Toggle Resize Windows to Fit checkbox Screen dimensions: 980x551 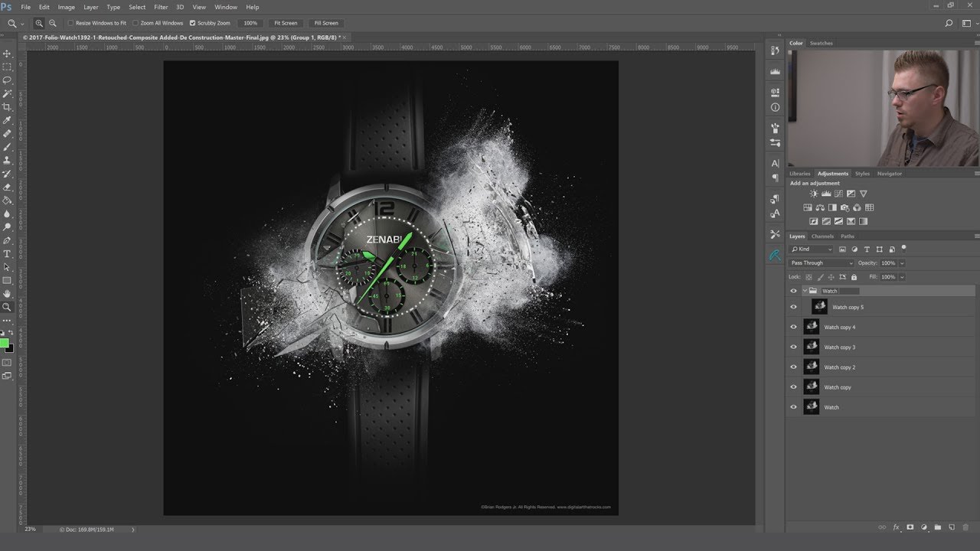(x=71, y=23)
